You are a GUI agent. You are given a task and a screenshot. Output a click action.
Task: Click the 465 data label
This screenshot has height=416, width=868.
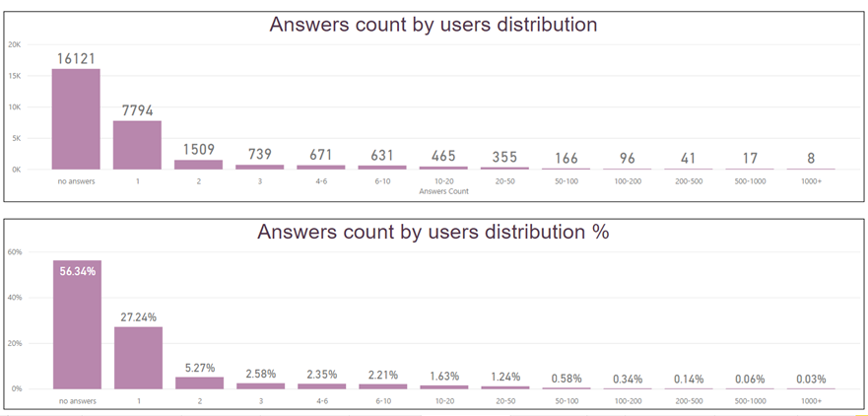pyautogui.click(x=443, y=156)
